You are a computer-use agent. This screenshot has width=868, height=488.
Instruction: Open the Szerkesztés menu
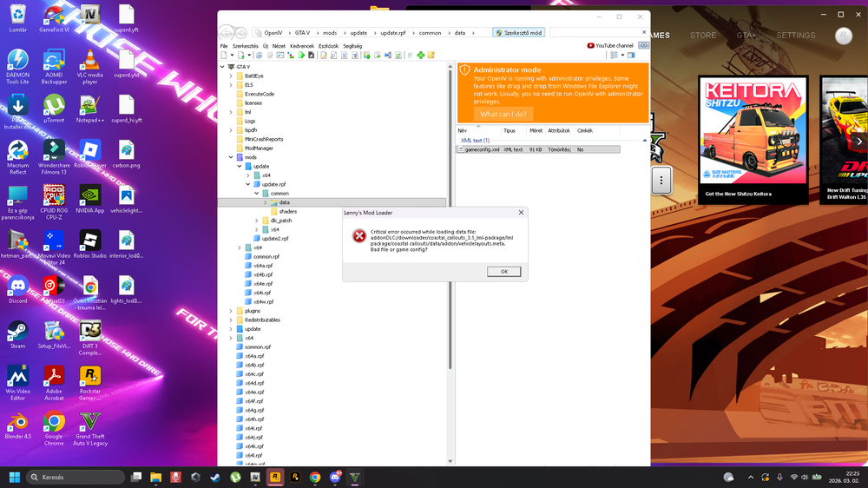tap(246, 46)
